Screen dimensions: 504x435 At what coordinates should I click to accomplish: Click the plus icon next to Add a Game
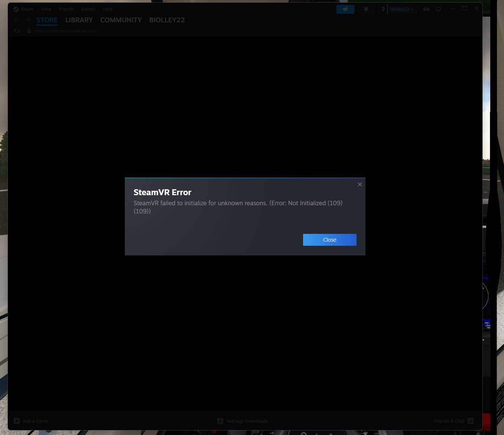coord(17,421)
